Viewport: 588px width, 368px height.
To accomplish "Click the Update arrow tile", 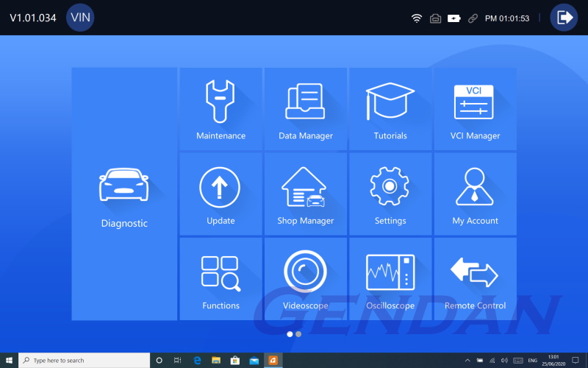I will [x=220, y=194].
